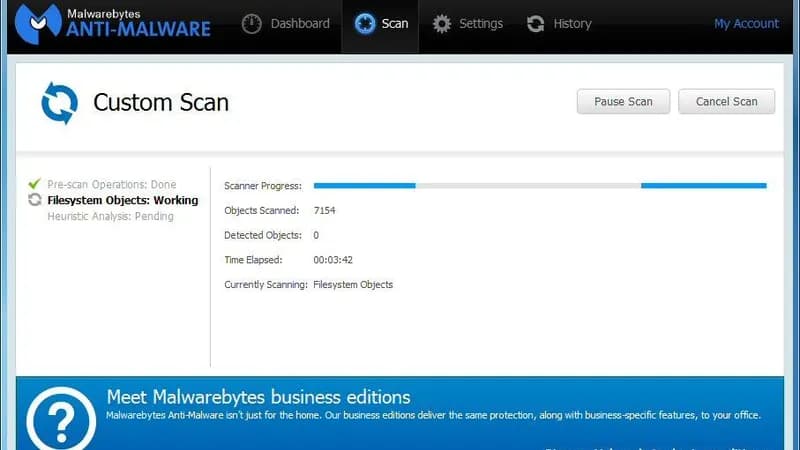Click the History refresh icon
The width and height of the screenshot is (800, 450).
pyautogui.click(x=536, y=23)
